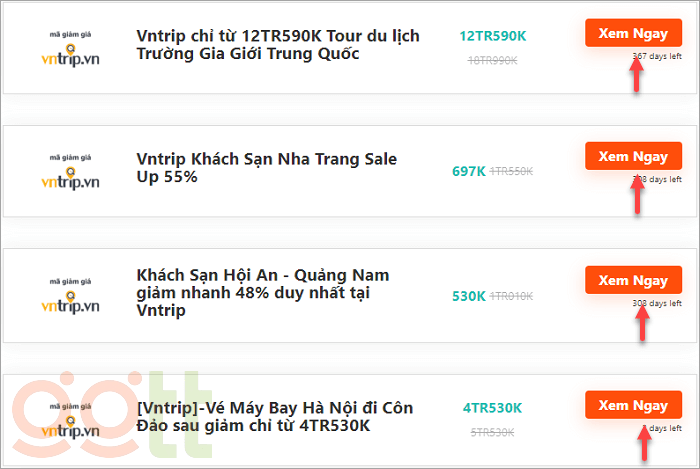Screen dimensions: 700x469
Task: Click the 4TR530K sale price
Action: (492, 408)
